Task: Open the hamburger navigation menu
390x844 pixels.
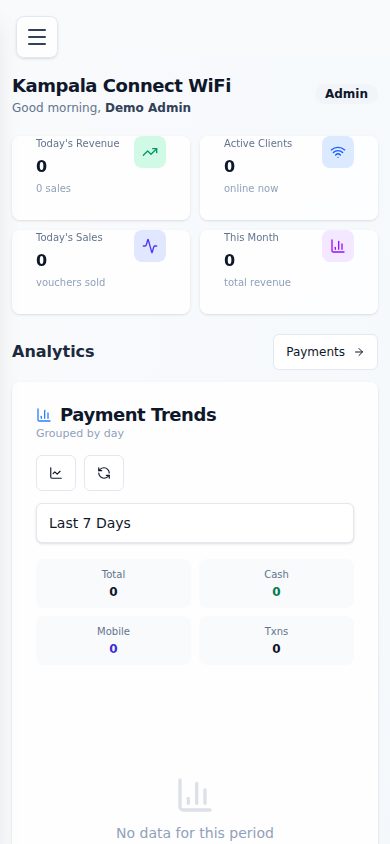Action: (37, 37)
